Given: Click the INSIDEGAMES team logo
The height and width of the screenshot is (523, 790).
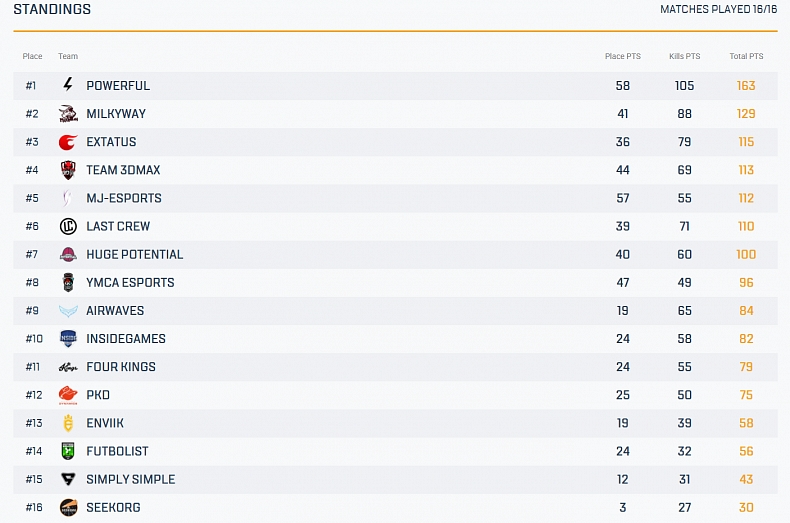Looking at the screenshot, I should [68, 339].
